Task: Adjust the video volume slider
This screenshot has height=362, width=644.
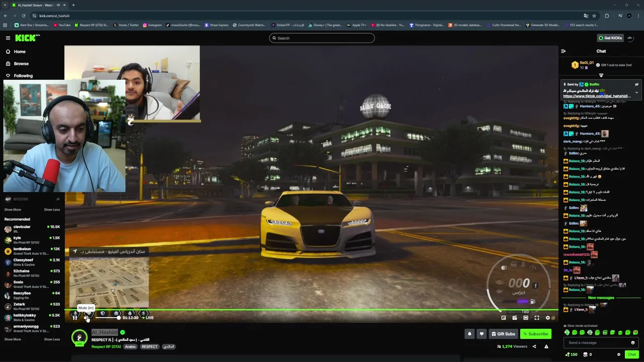Action: (107, 318)
